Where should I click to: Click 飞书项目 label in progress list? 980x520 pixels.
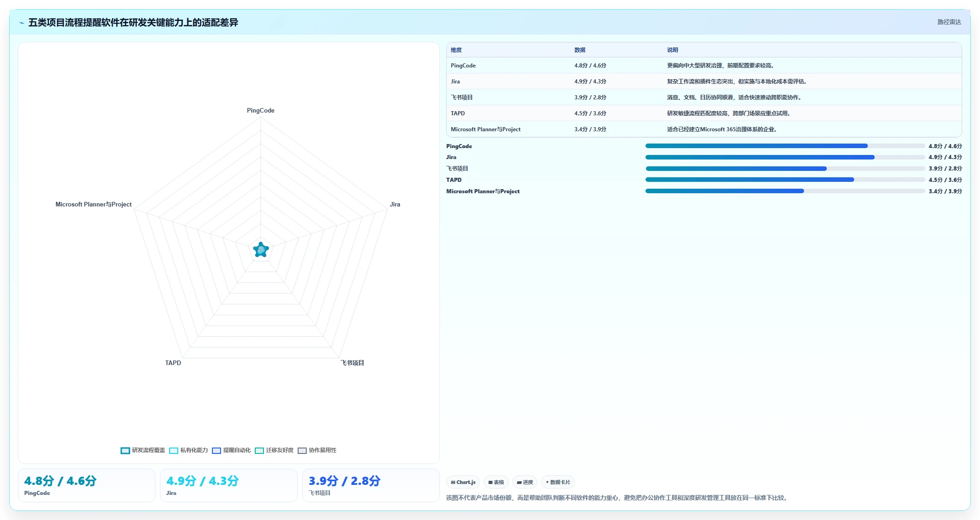[457, 169]
